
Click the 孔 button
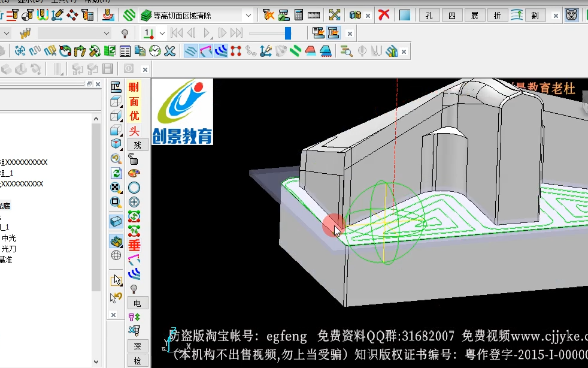point(429,16)
